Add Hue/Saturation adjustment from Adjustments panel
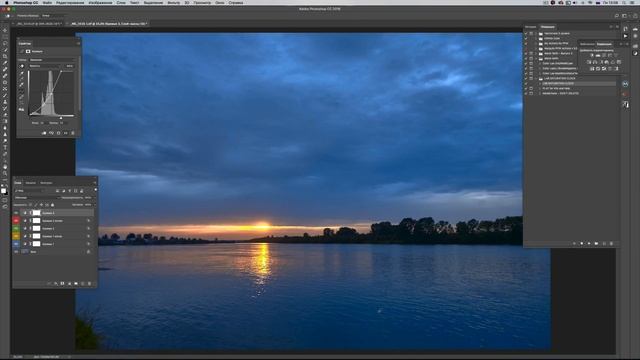 589,62
